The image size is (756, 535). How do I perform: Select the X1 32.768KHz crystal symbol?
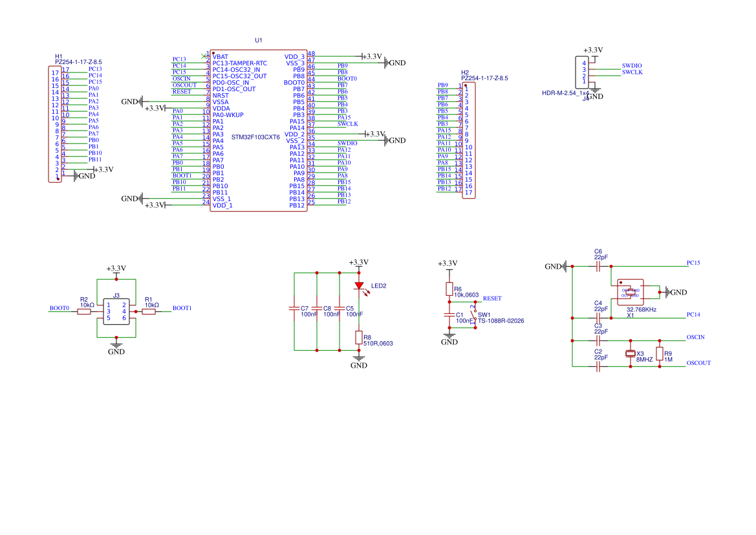630,292
